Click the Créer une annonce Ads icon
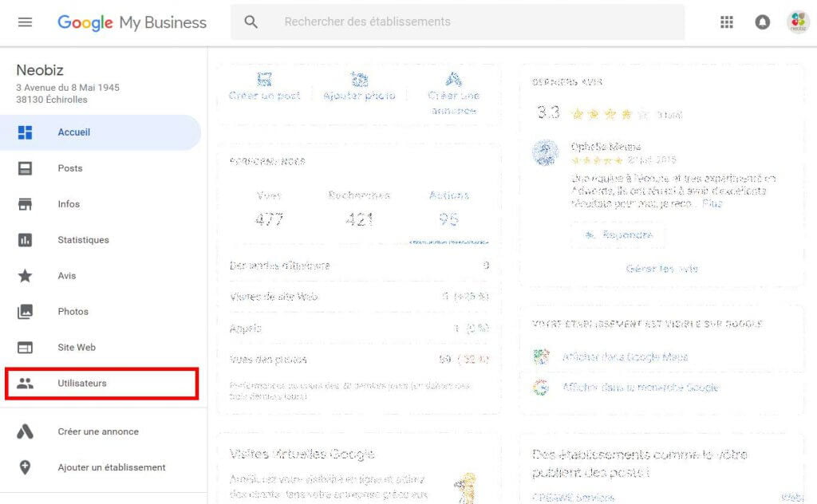Screen dimensions: 817x504 tap(25, 431)
